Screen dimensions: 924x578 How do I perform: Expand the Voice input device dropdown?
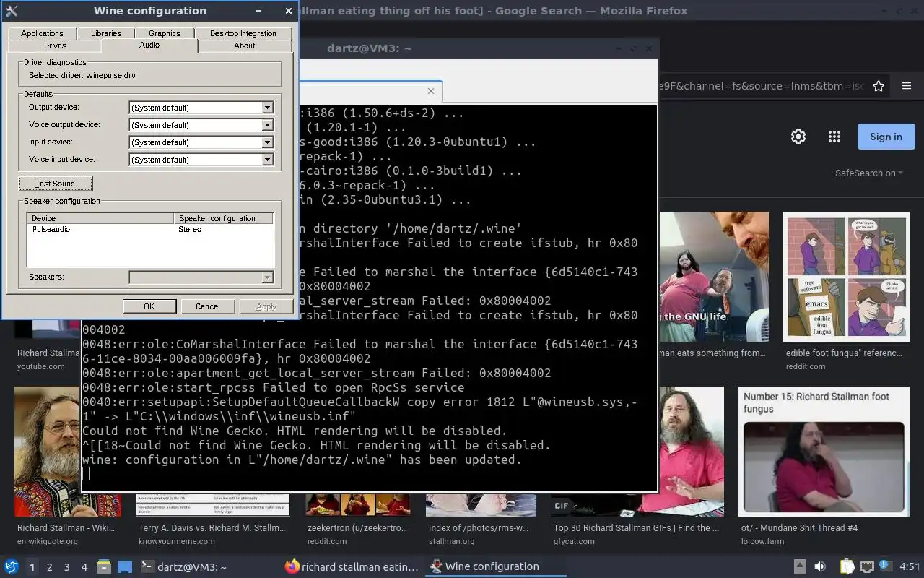pos(267,160)
